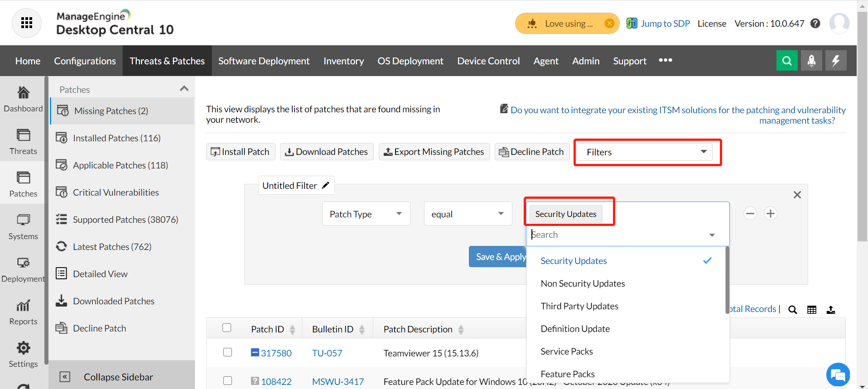Add filter criteria with plus icon
Viewport: 868px width, 389px height.
tap(771, 213)
